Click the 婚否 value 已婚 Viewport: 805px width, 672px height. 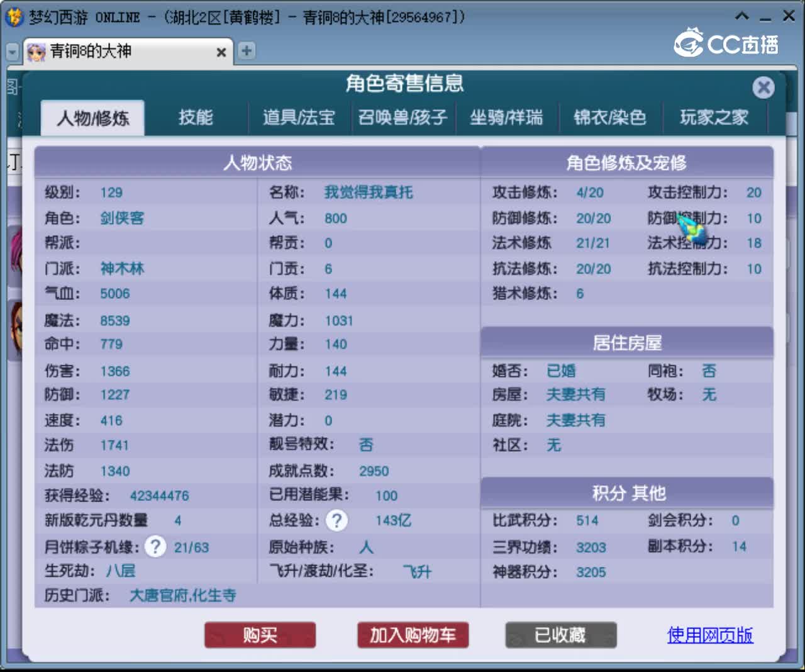point(561,371)
